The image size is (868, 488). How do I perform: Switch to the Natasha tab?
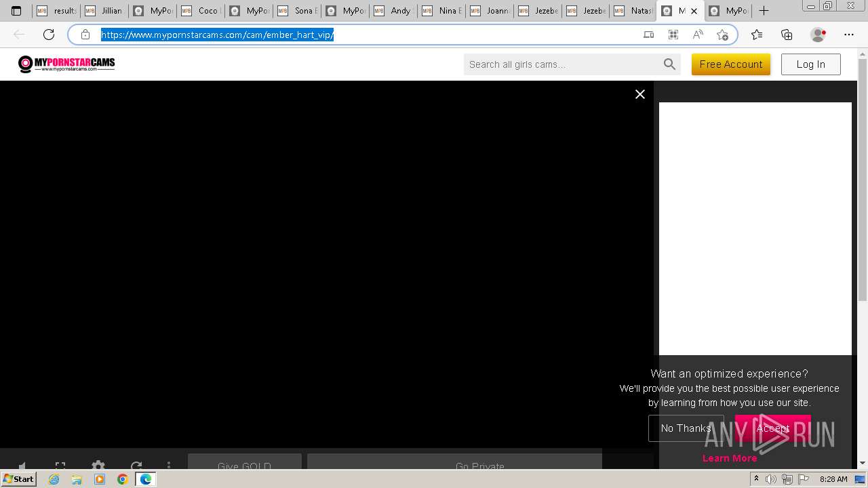click(x=634, y=11)
